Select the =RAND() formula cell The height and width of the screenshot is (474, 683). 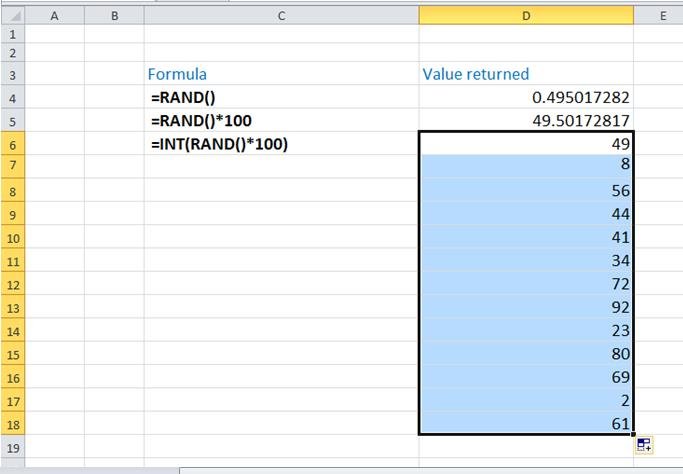click(281, 98)
